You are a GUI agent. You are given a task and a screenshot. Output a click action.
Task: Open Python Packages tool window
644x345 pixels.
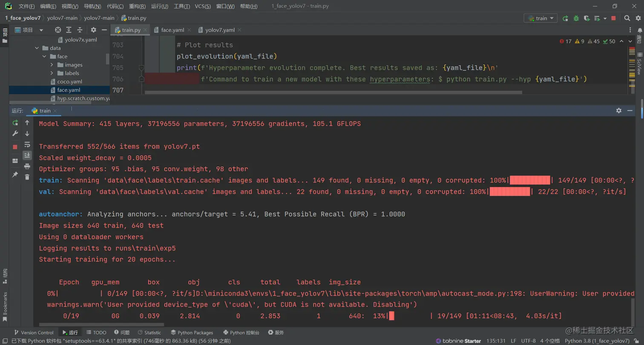(192, 332)
